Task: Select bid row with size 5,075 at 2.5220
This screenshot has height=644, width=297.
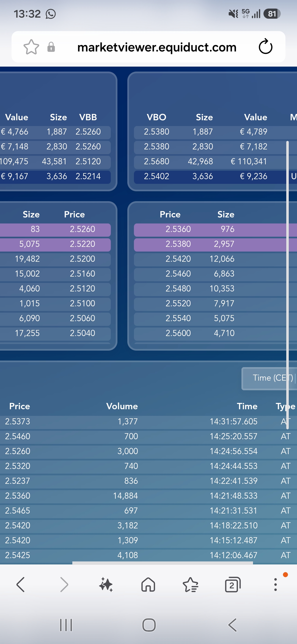Action: click(55, 244)
